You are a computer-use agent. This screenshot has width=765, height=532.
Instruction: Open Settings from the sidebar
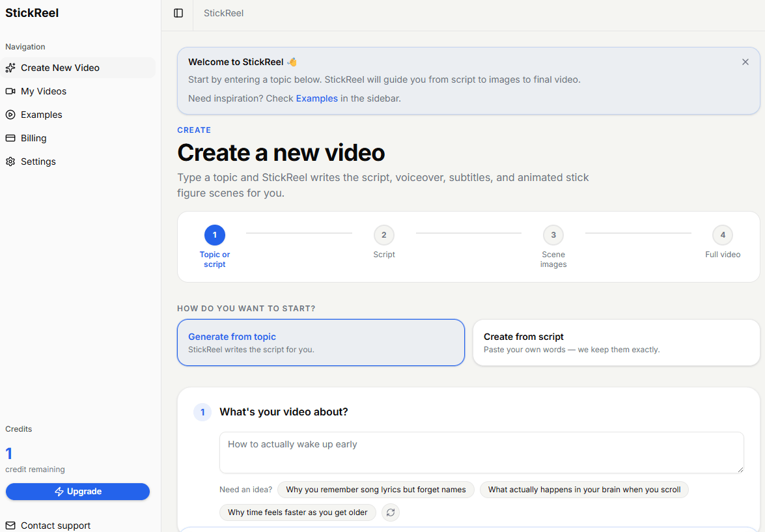[x=78, y=161]
